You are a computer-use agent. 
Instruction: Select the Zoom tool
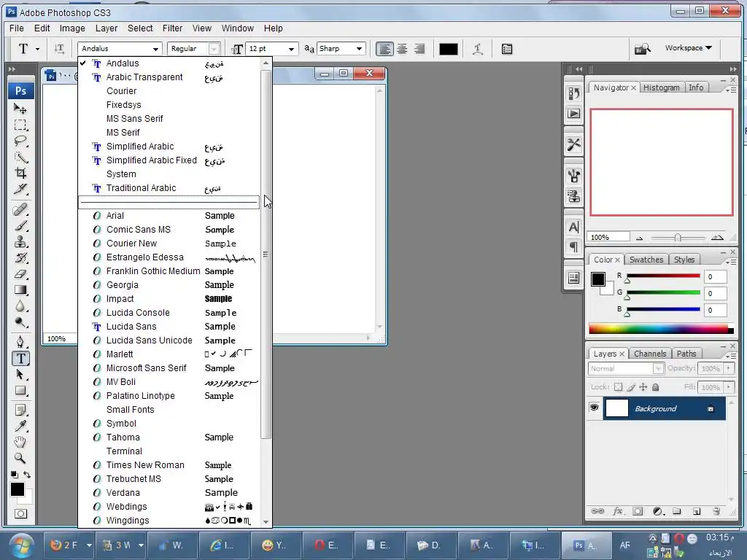(20, 458)
